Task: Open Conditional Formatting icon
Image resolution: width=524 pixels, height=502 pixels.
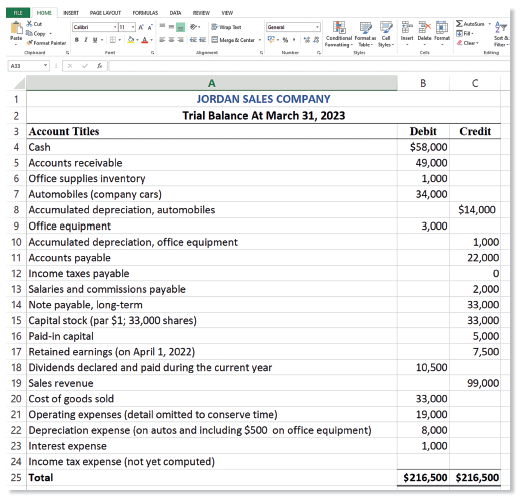Action: 339,28
